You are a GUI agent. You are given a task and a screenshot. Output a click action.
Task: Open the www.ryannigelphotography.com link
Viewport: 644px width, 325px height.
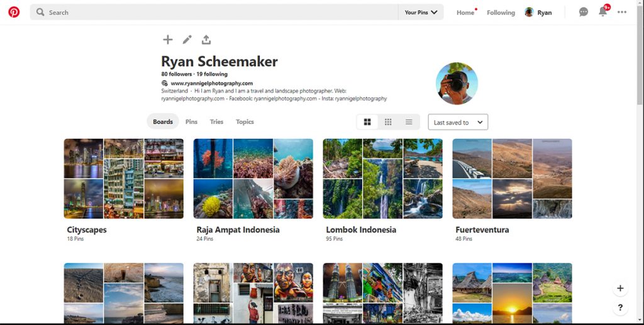pyautogui.click(x=211, y=84)
